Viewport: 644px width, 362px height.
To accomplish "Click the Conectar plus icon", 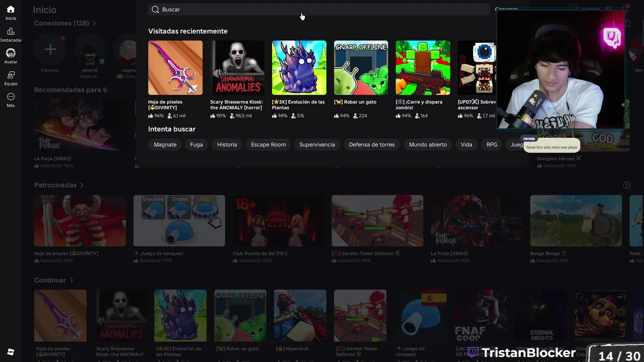I will point(50,49).
